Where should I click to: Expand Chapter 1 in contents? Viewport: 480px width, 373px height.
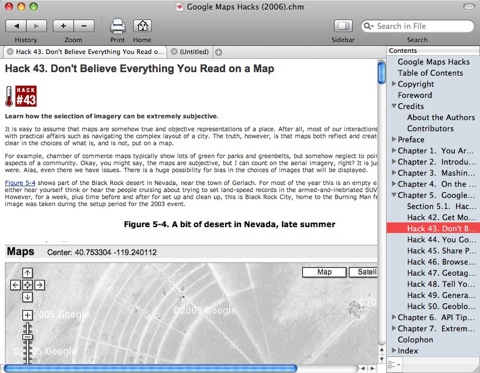pyautogui.click(x=394, y=150)
